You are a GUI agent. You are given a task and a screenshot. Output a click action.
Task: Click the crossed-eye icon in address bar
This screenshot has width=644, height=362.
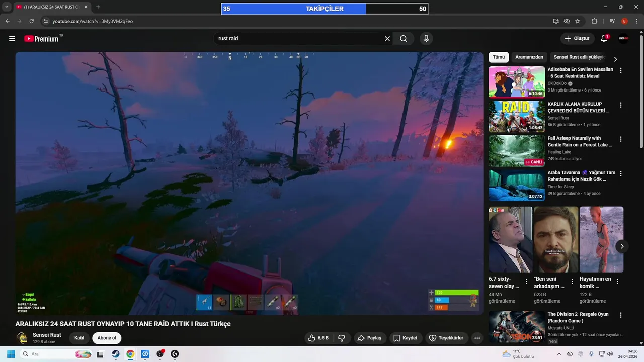click(x=567, y=21)
